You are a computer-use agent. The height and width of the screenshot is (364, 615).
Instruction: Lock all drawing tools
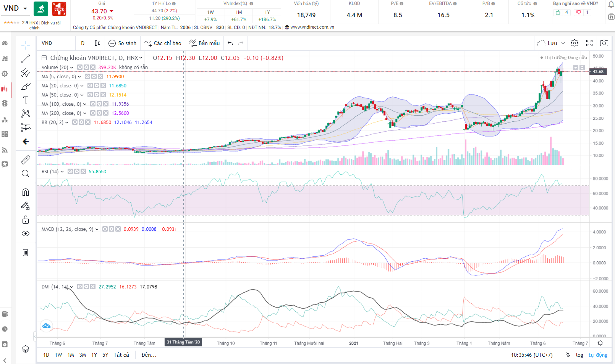(x=26, y=219)
